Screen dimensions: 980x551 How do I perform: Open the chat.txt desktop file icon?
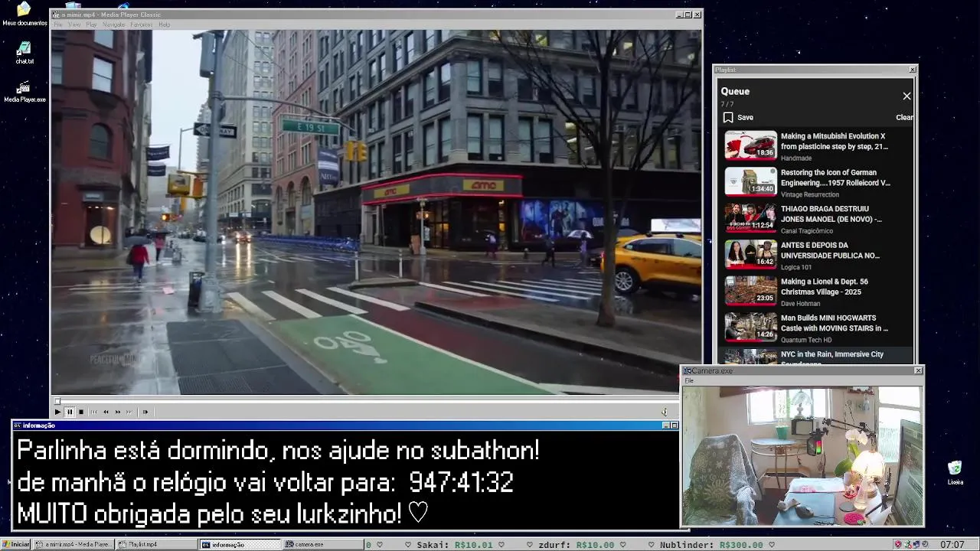[x=24, y=52]
